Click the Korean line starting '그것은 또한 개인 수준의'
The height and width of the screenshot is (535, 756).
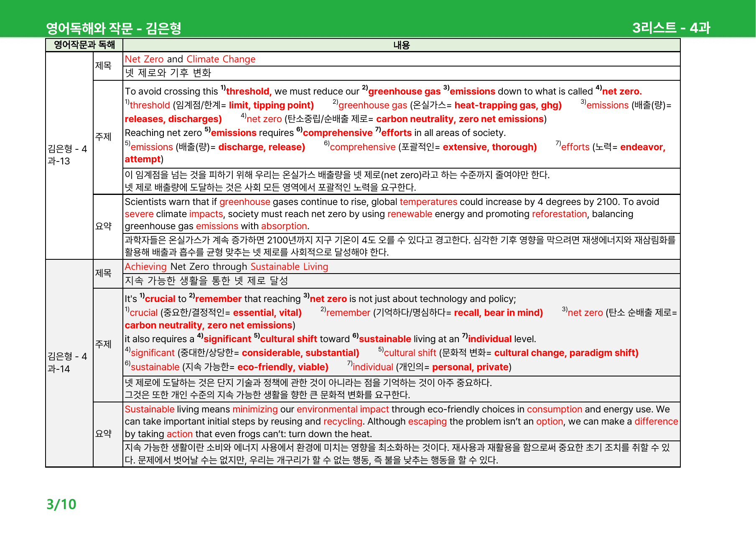tap(267, 394)
